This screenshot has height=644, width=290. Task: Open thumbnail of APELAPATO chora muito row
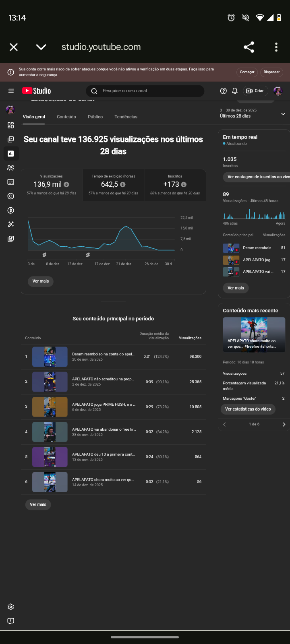pyautogui.click(x=50, y=482)
